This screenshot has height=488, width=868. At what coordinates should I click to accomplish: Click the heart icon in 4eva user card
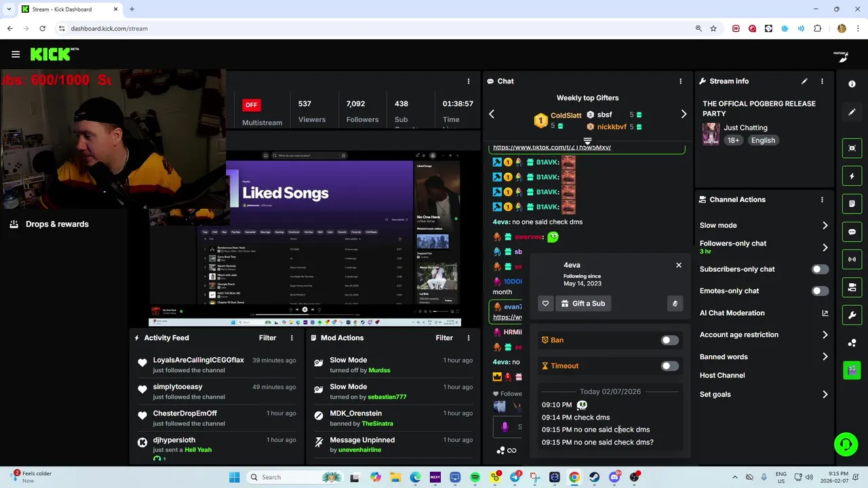point(545,304)
